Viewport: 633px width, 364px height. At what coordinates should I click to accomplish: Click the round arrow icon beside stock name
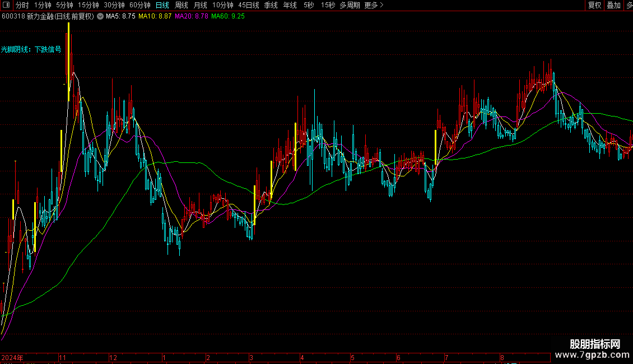[100, 16]
